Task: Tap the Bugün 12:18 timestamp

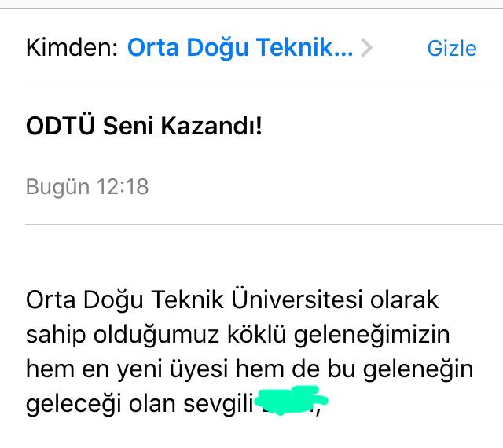Action: pos(87,187)
